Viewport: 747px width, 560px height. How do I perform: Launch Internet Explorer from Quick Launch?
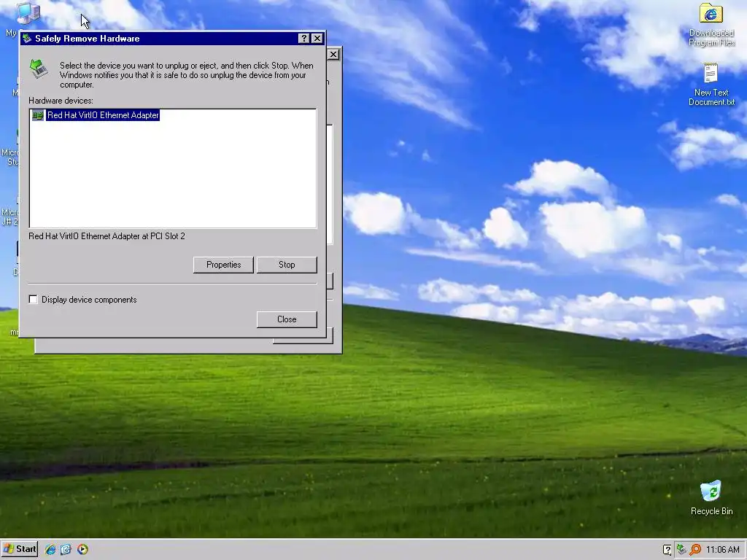pos(50,550)
